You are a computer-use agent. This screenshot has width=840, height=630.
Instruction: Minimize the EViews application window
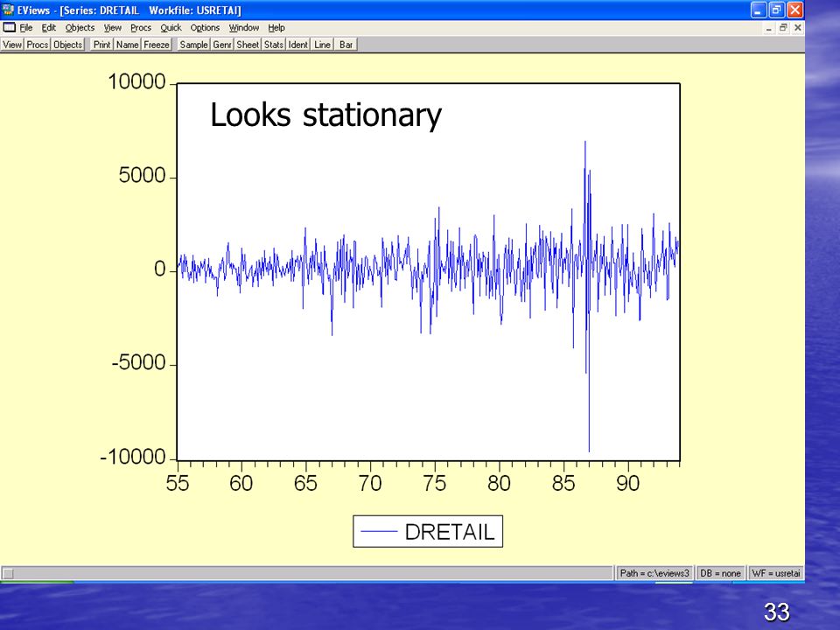(759, 10)
